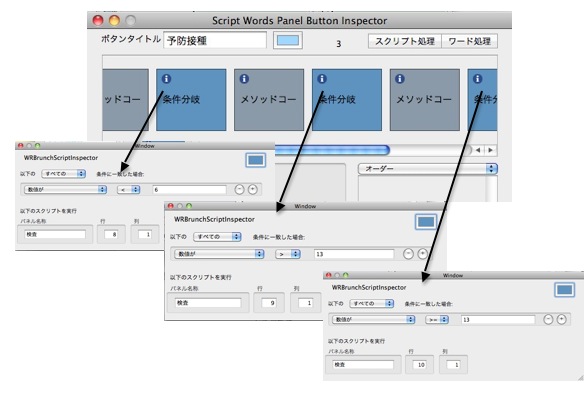
Task: Open 数値が dropdown in > 13 inspector
Action: [219, 254]
